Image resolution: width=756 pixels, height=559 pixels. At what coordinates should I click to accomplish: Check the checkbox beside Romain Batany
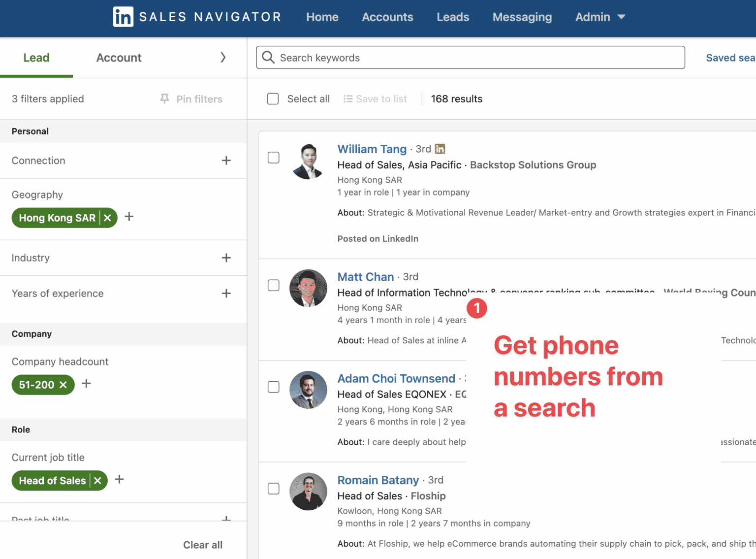273,489
